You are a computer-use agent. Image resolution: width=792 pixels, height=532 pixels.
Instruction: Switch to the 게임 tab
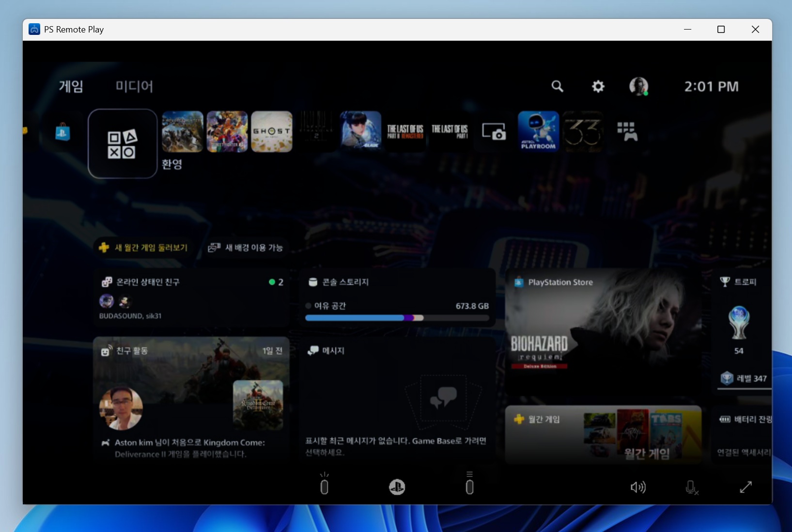(x=71, y=87)
